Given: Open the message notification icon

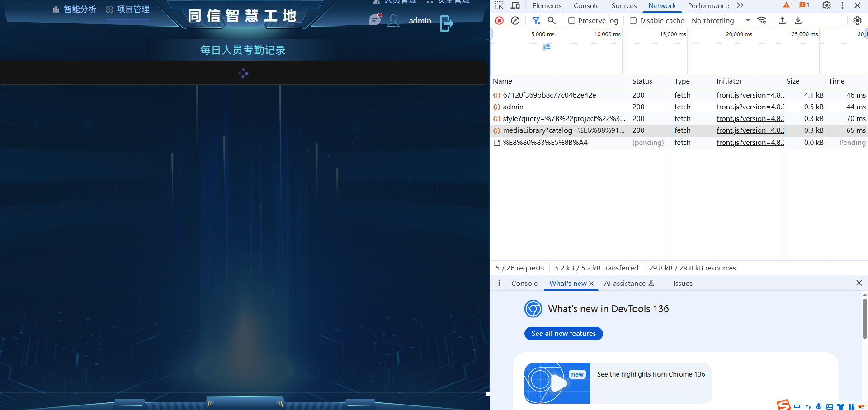Looking at the screenshot, I should tap(375, 19).
